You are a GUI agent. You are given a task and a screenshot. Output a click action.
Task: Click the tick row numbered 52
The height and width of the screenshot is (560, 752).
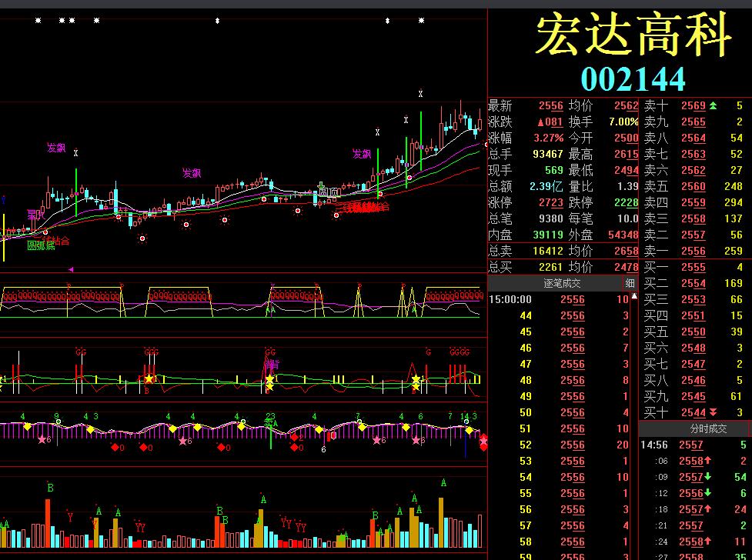559,445
